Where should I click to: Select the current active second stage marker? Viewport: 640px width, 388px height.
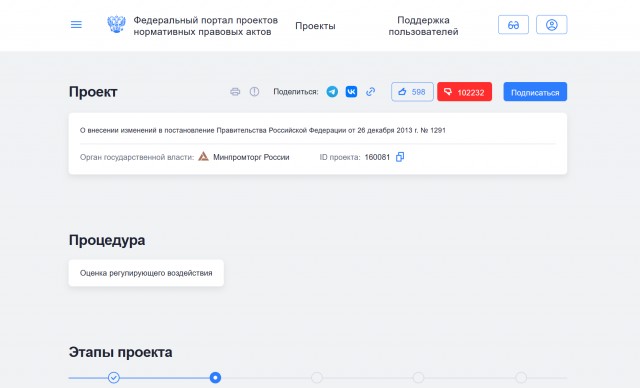point(216,378)
